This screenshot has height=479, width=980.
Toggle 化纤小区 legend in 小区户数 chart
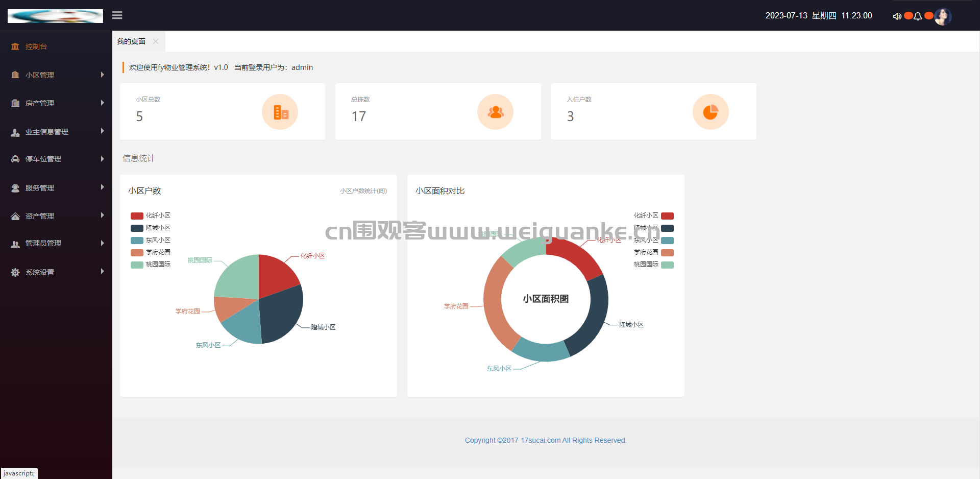click(151, 215)
